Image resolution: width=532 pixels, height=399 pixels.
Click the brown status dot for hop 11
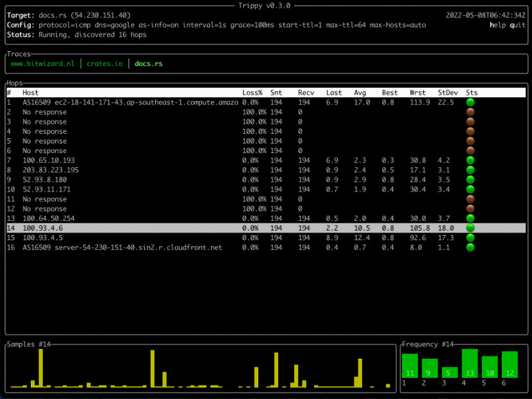point(470,199)
